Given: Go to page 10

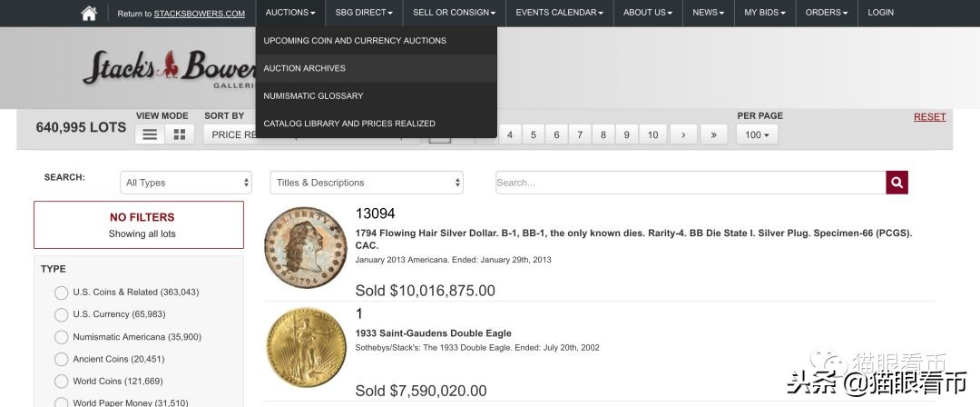Looking at the screenshot, I should coord(652,134).
